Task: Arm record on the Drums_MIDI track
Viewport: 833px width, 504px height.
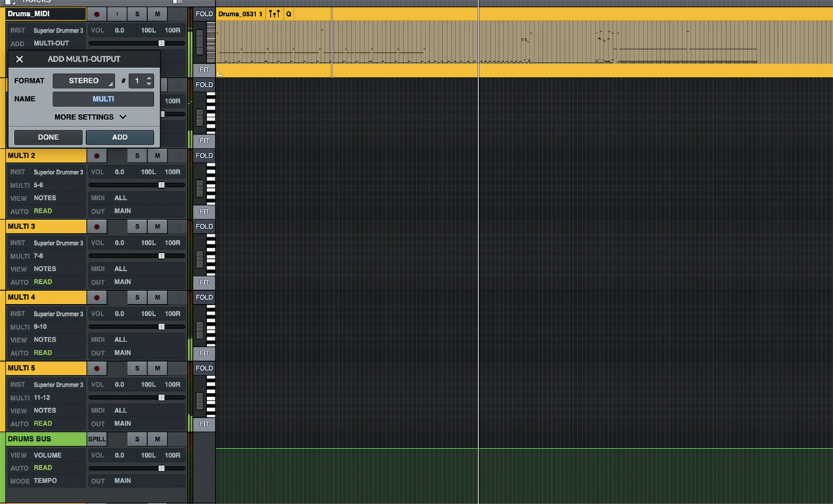Action: pyautogui.click(x=96, y=14)
